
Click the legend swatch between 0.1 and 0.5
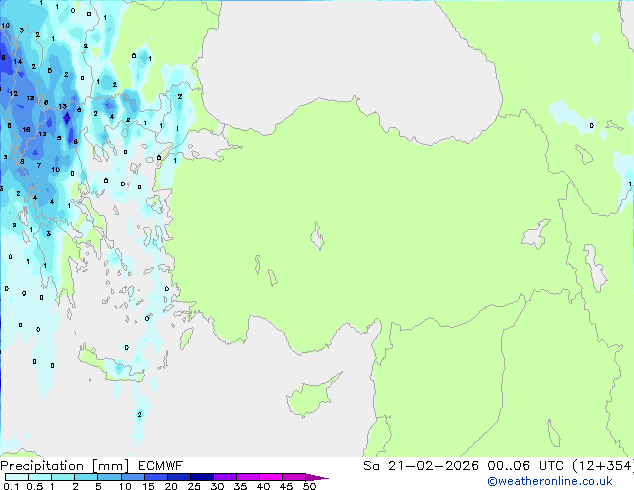tap(17, 477)
